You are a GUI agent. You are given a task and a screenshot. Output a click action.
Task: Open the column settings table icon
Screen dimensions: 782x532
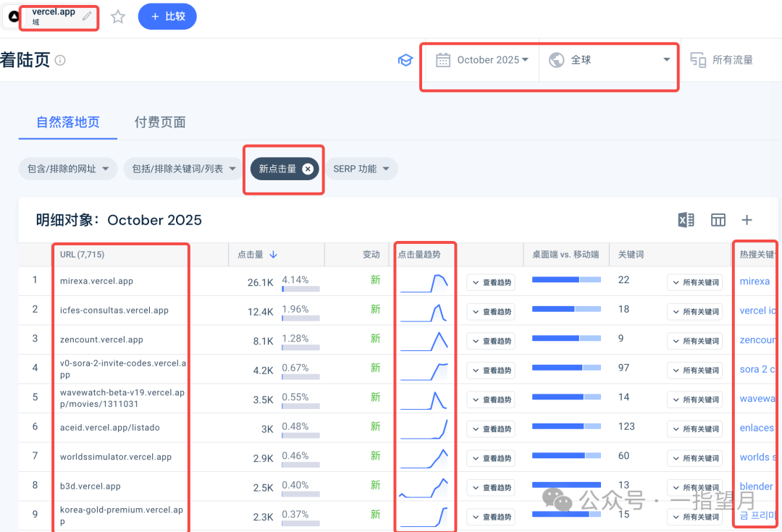(718, 220)
